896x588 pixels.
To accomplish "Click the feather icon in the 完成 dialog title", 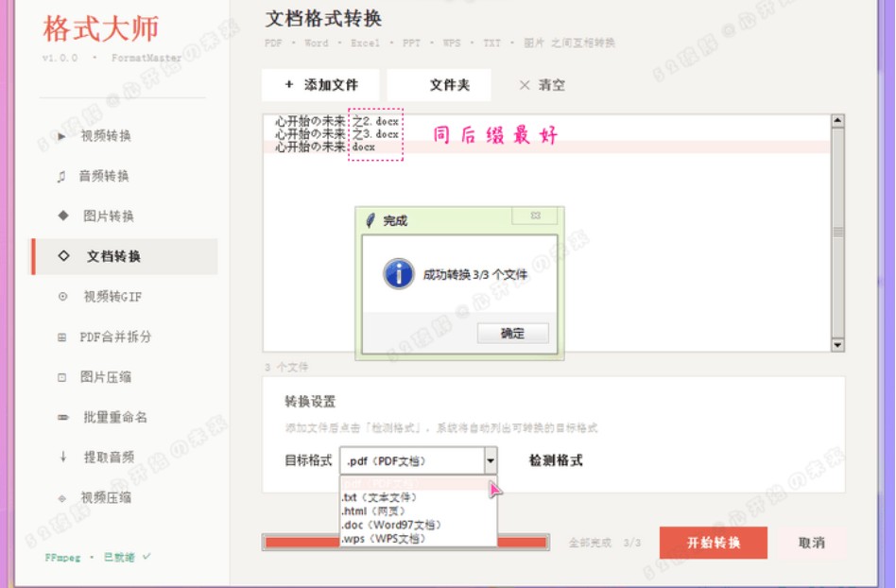I will point(370,220).
